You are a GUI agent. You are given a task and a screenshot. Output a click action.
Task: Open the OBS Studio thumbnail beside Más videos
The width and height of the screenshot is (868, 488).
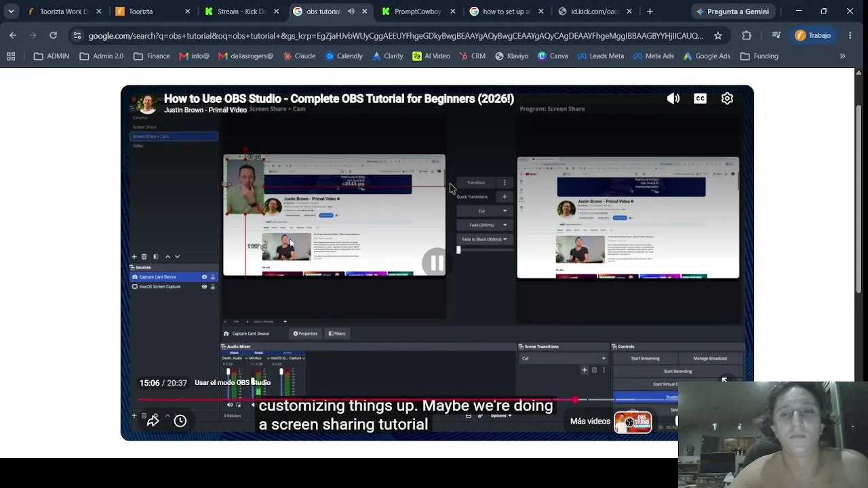[x=633, y=422]
